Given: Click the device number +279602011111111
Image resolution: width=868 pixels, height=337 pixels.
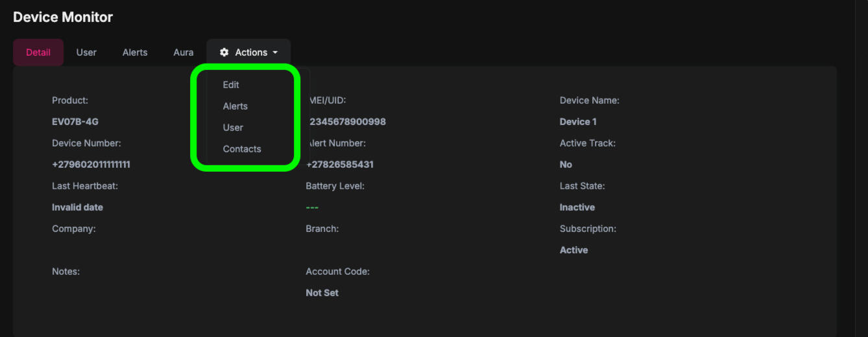Looking at the screenshot, I should point(91,165).
